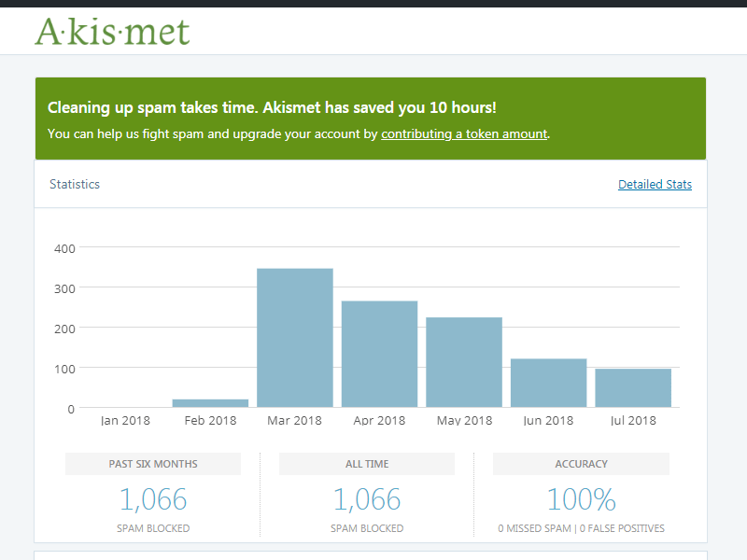Select the 1,066 spam blocked count
Screen dimensions: 747x560
click(152, 499)
